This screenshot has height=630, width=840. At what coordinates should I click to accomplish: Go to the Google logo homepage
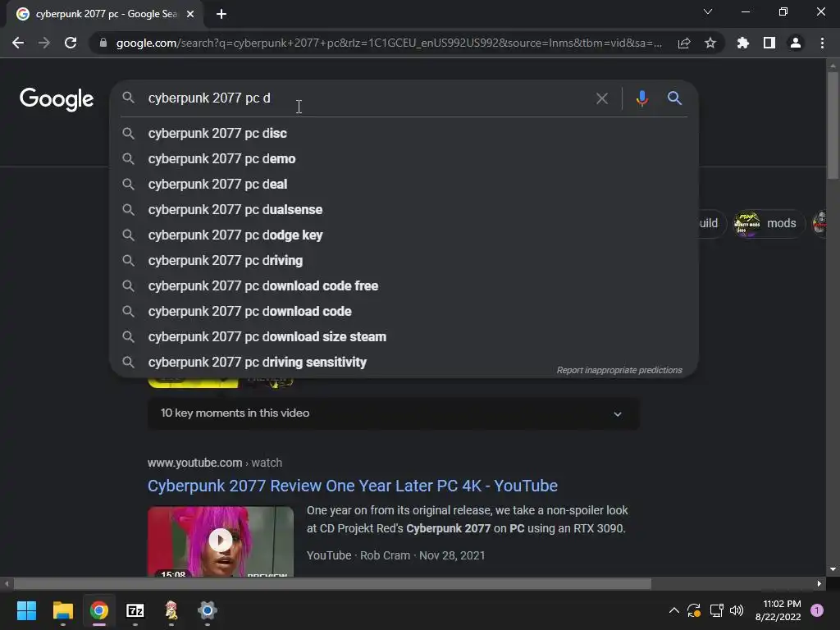pyautogui.click(x=57, y=99)
